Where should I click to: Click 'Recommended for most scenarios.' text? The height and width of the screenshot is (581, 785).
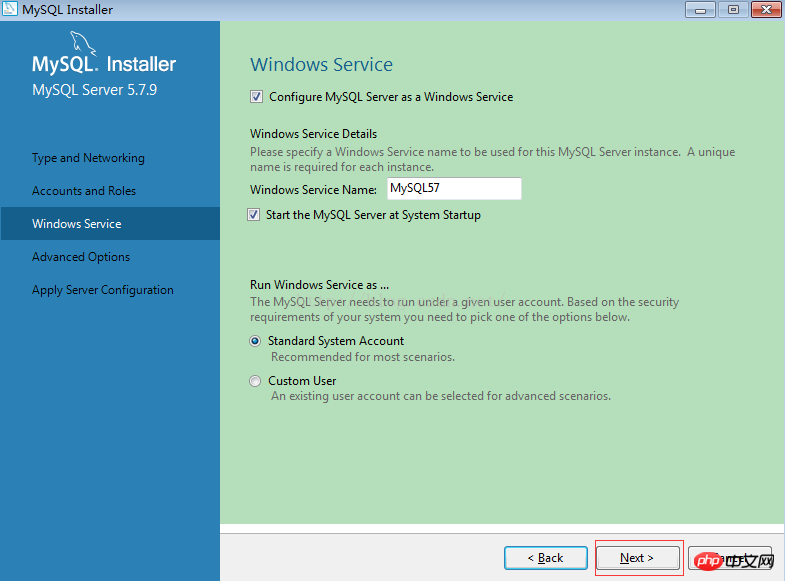pos(363,357)
